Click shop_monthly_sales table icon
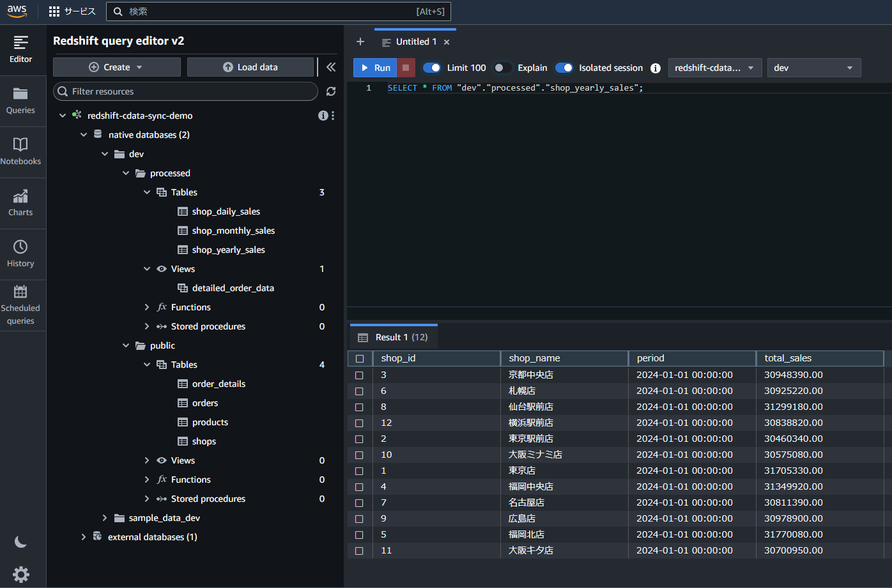The width and height of the screenshot is (892, 588). click(183, 230)
